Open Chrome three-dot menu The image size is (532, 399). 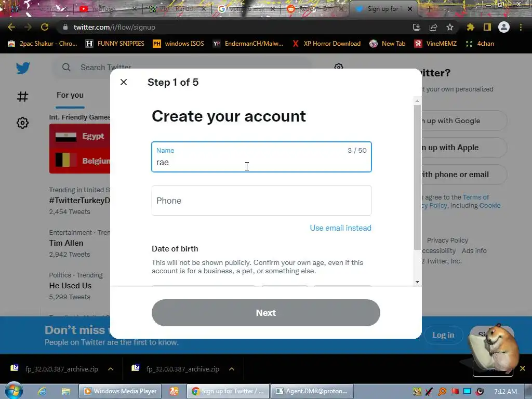pos(521,27)
